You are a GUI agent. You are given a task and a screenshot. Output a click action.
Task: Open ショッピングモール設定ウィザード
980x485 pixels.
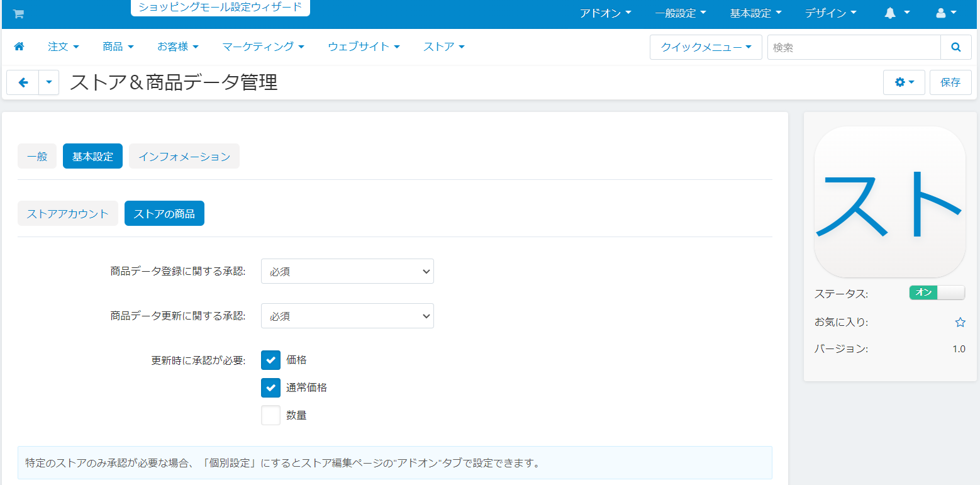pos(220,8)
